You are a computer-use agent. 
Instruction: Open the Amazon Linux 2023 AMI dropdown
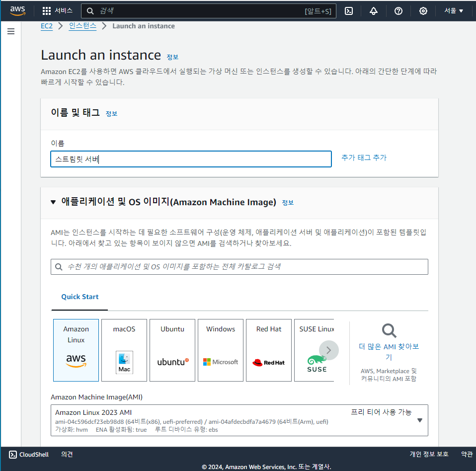[x=239, y=420]
